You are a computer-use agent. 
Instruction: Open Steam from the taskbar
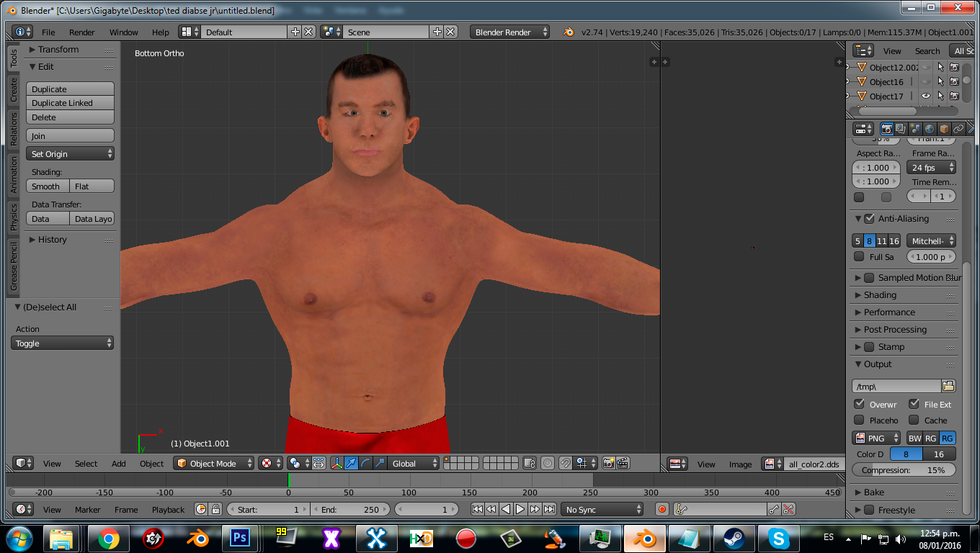click(x=734, y=538)
